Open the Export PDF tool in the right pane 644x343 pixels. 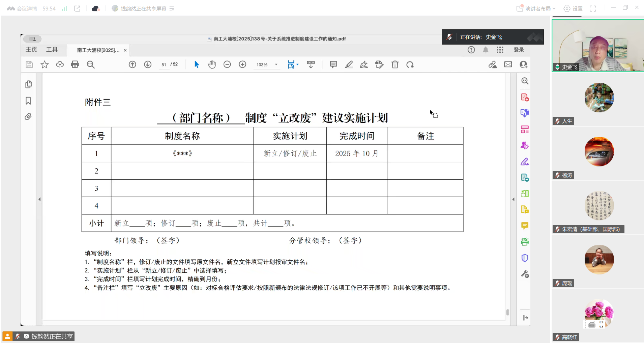525,113
